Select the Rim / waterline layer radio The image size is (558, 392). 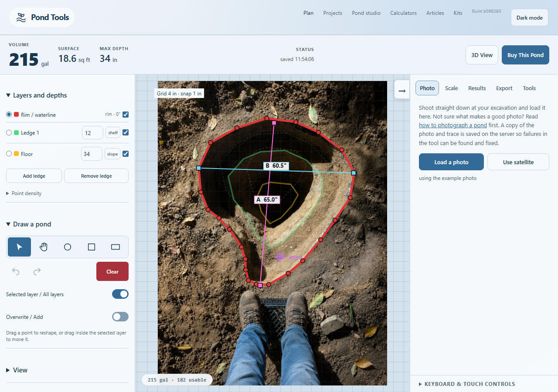pyautogui.click(x=9, y=115)
